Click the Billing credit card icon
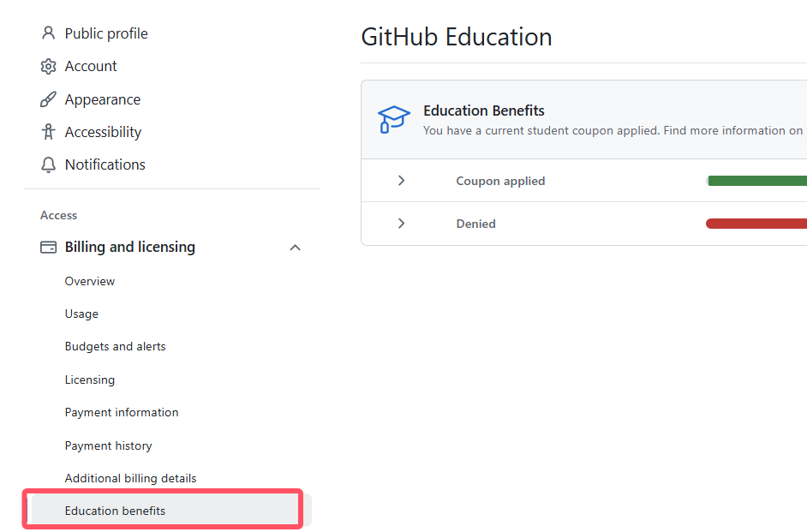 49,247
